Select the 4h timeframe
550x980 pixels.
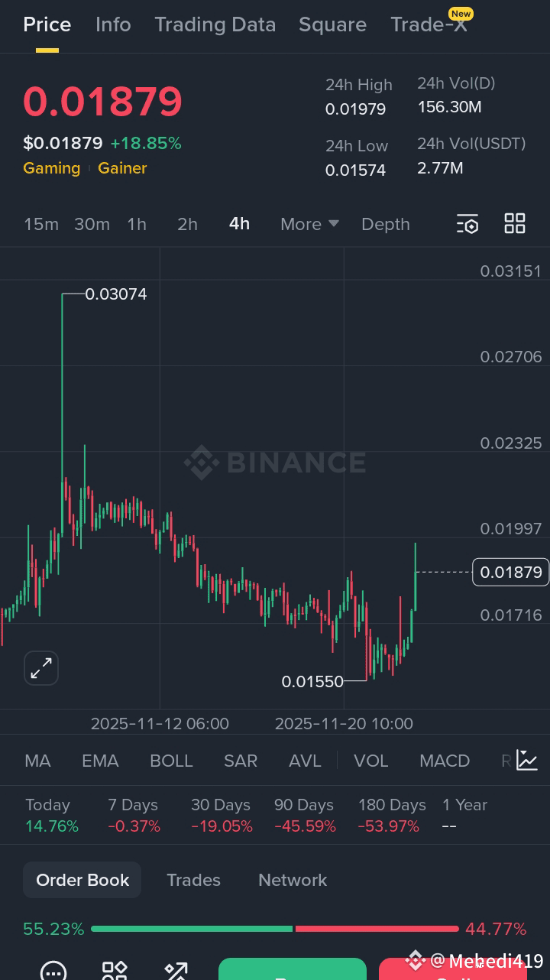[239, 223]
